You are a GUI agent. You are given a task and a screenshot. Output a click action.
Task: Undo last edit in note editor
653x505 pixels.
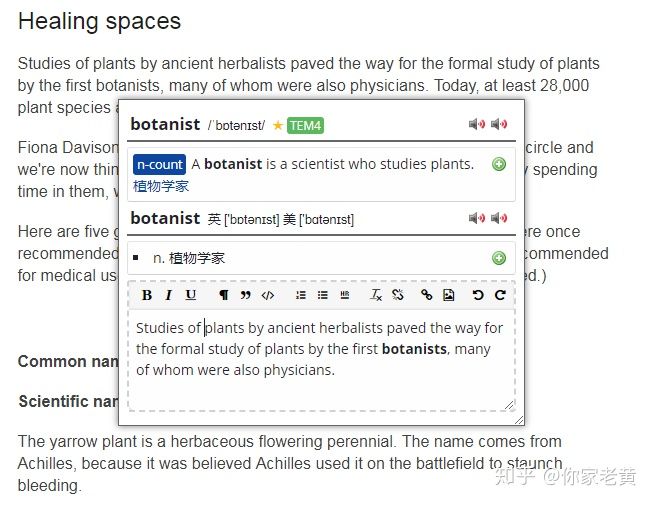(478, 295)
